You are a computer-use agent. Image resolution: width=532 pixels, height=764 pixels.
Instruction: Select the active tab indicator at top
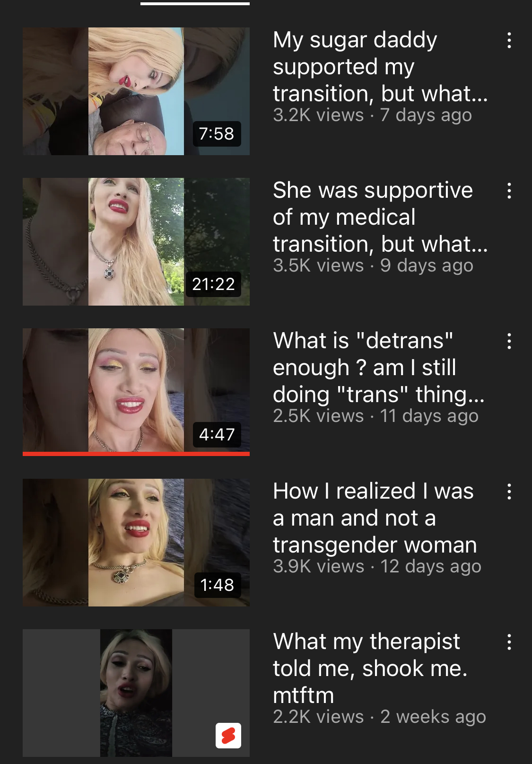(195, 3)
